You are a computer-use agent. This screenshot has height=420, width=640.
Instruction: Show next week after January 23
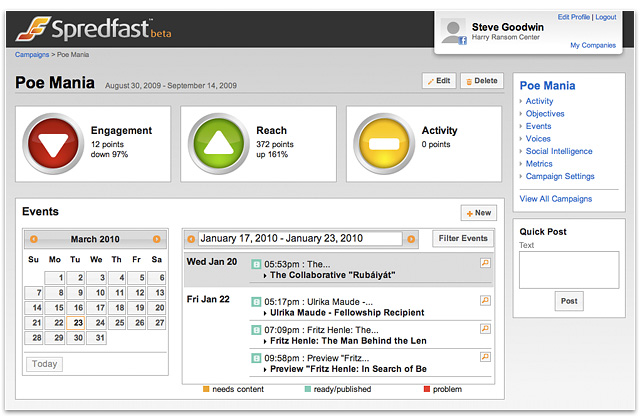click(411, 239)
